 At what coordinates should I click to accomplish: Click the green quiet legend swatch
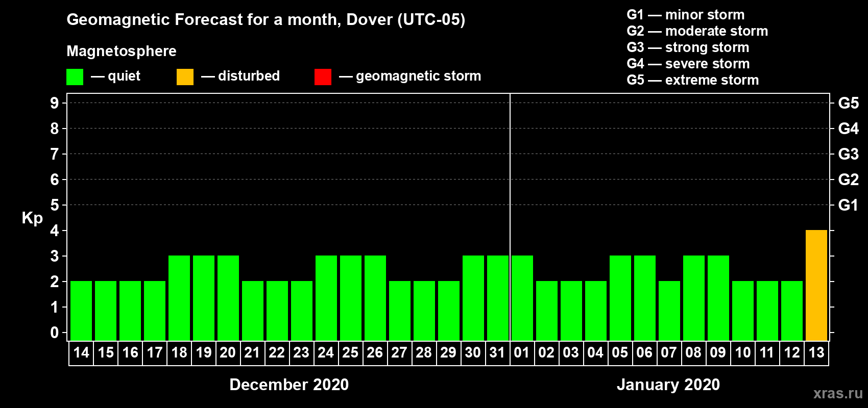(75, 77)
